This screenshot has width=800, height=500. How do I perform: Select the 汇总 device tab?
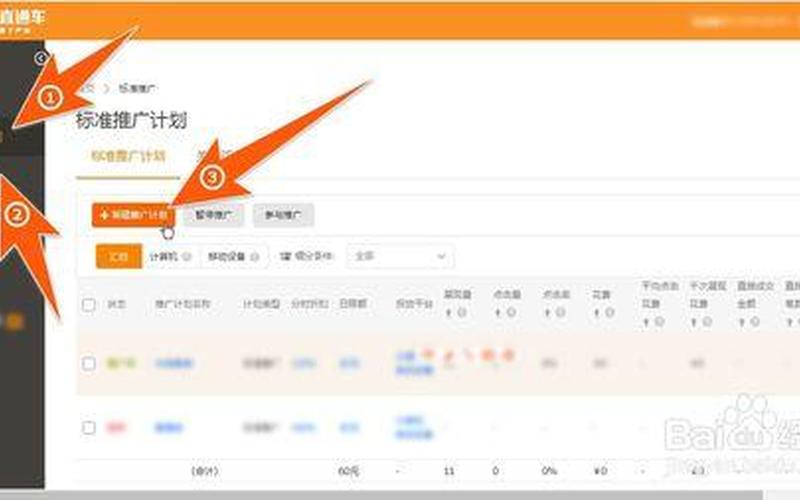tap(119, 256)
